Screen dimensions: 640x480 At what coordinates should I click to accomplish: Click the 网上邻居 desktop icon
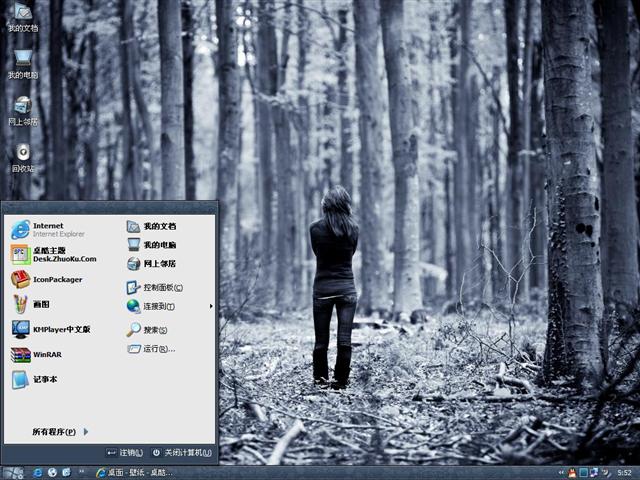pos(23,111)
